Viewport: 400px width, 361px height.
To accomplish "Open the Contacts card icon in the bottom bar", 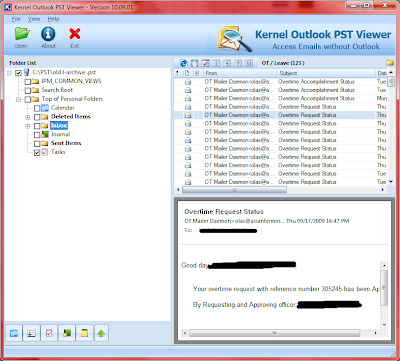I will [31, 333].
